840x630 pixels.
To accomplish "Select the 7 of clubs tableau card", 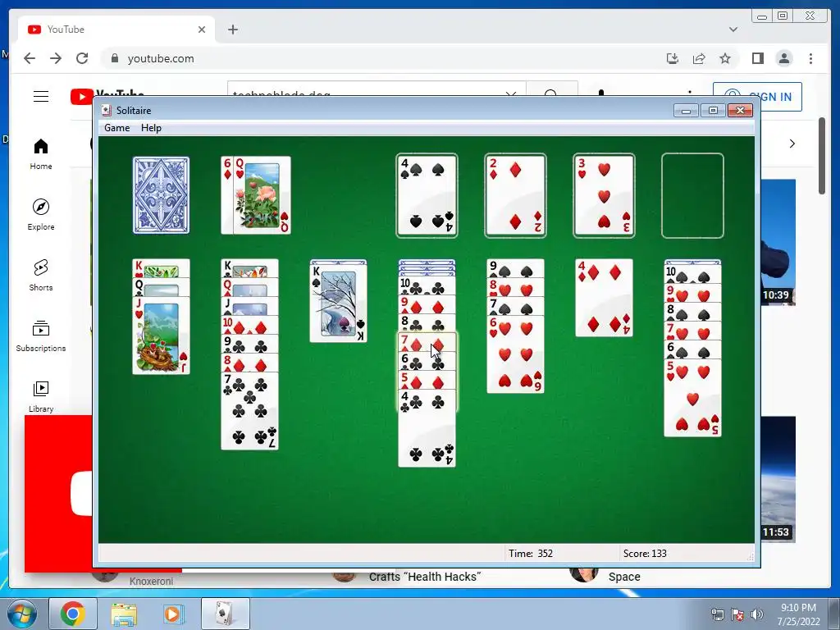I will (x=249, y=411).
